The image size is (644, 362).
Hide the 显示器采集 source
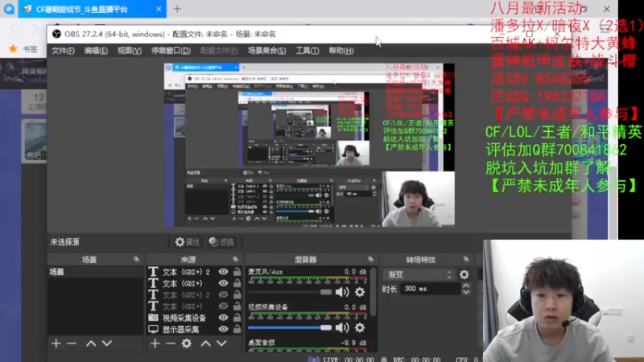point(223,329)
